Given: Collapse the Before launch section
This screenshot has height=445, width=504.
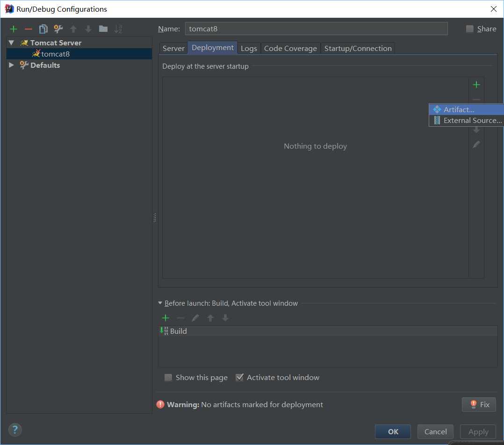Looking at the screenshot, I should click(160, 303).
